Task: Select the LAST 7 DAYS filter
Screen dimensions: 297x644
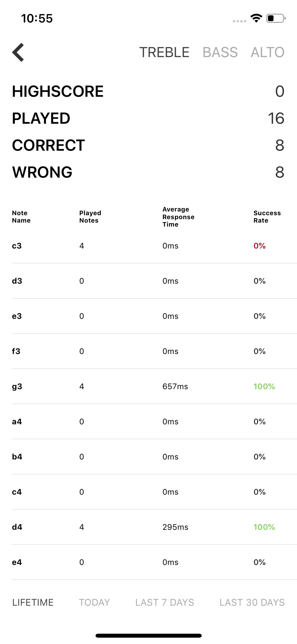Action: click(x=165, y=602)
